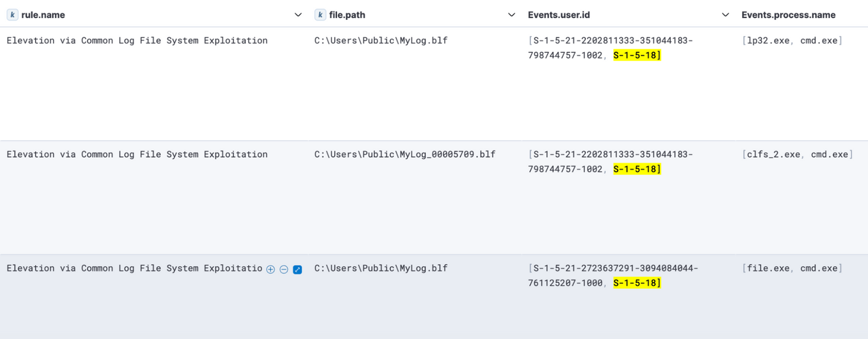Select the MyLog_00005709.blf file path cell
Viewport: 868px width, 339px height.
404,154
